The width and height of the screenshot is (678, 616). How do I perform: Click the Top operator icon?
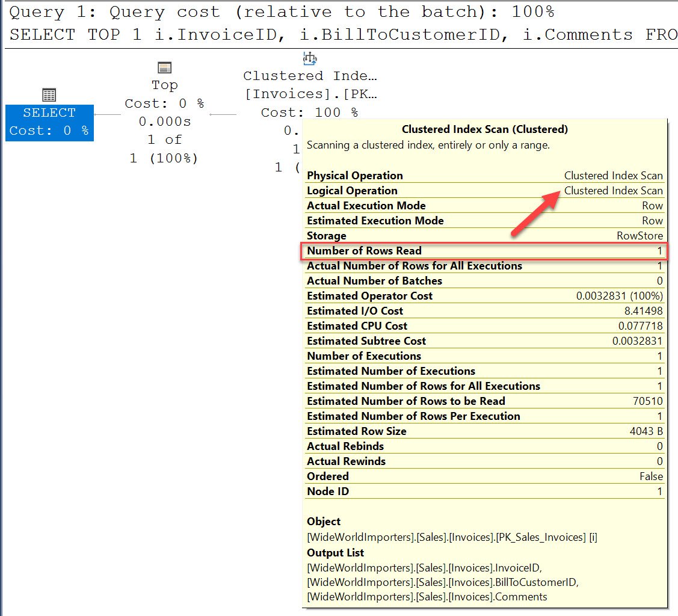point(164,67)
